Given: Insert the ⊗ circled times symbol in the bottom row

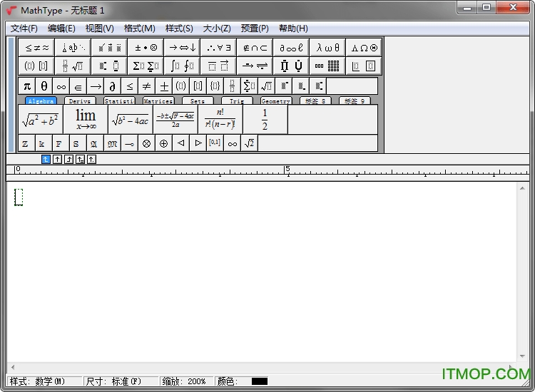Looking at the screenshot, I should [147, 143].
